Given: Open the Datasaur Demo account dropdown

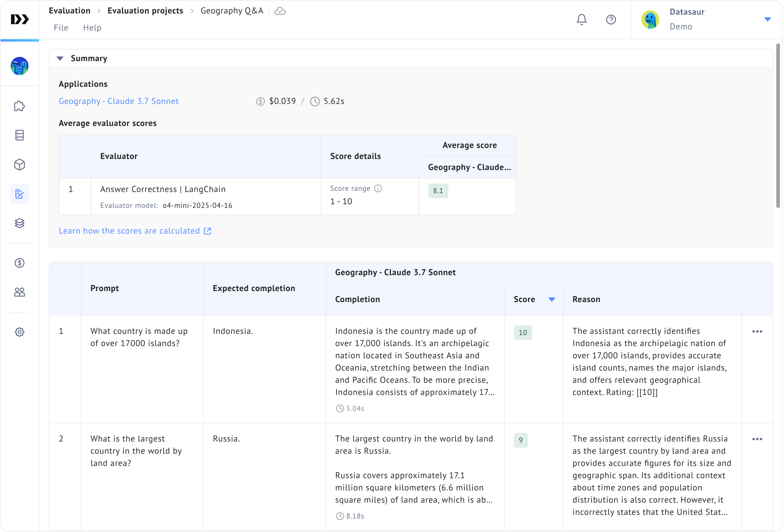Looking at the screenshot, I should [x=767, y=20].
